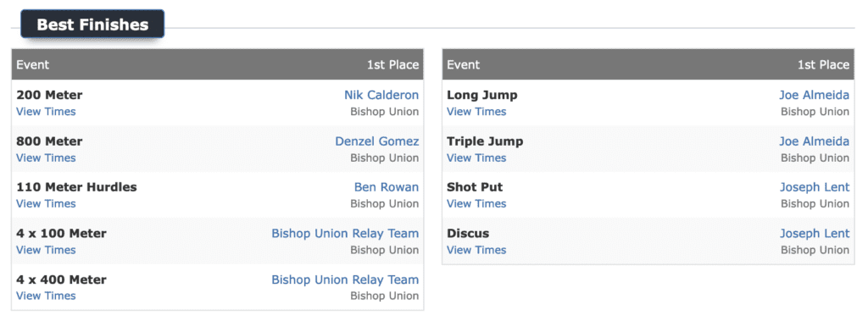Open 4 x 400 Bishop Union Relay Team
This screenshot has height=321, width=868.
pyautogui.click(x=345, y=279)
